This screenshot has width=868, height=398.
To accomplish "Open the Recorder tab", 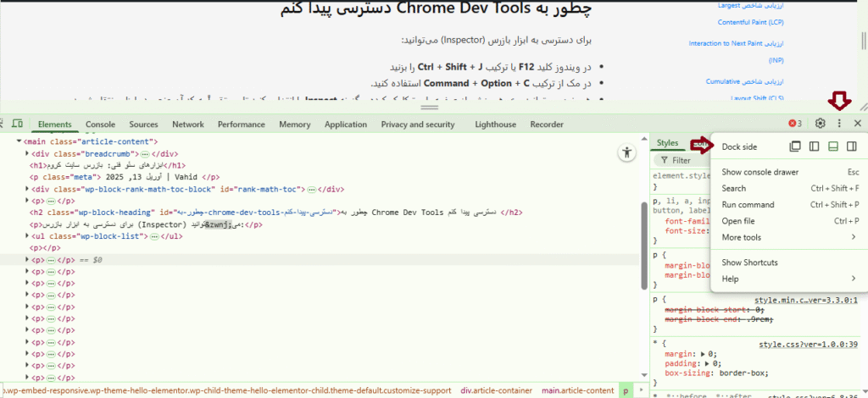I will pos(547,124).
